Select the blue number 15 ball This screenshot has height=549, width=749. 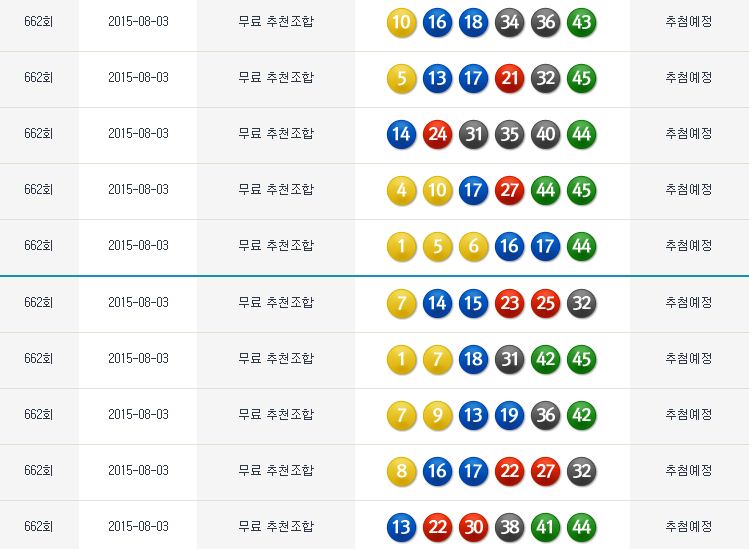click(473, 303)
